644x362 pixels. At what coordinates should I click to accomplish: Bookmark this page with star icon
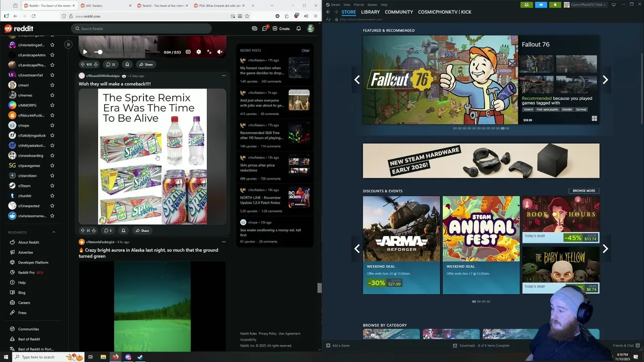(x=247, y=16)
